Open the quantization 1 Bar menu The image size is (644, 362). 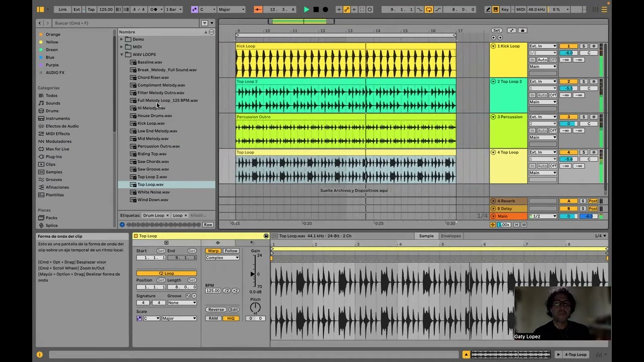(x=174, y=10)
